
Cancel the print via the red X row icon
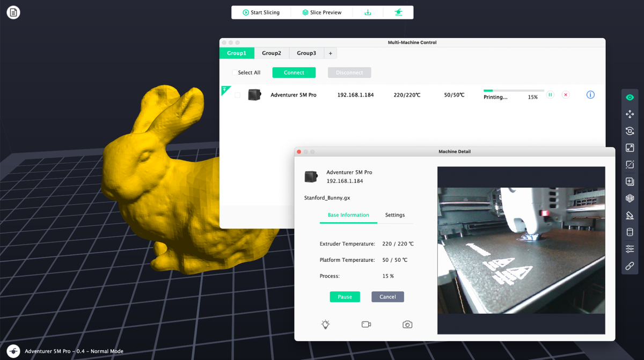tap(566, 95)
